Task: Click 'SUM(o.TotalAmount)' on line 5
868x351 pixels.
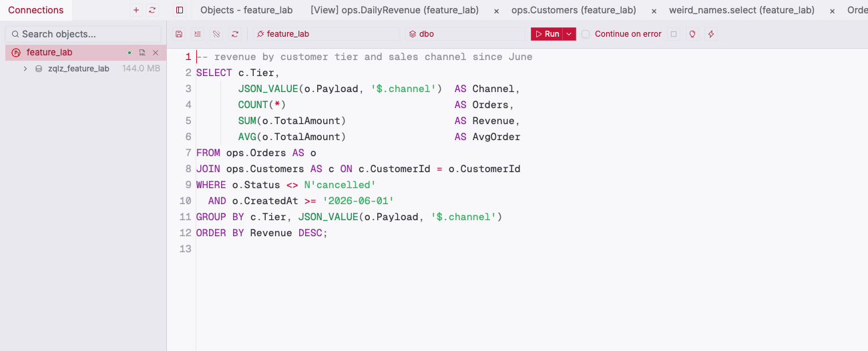Action: (292, 121)
